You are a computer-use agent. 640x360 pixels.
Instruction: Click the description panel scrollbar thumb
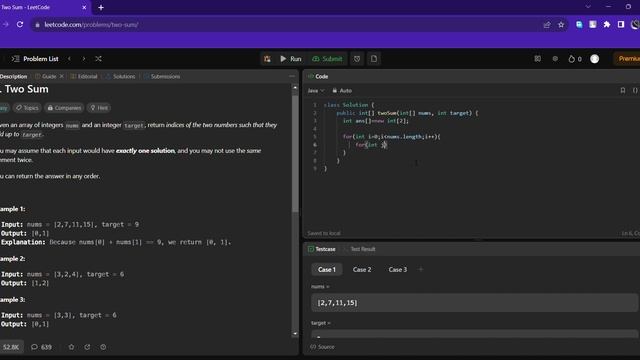point(295,153)
